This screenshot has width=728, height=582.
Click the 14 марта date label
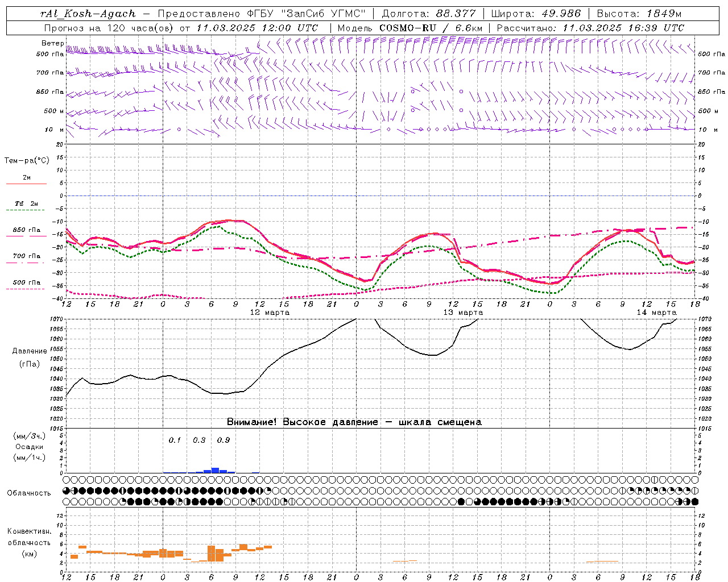tap(656, 313)
